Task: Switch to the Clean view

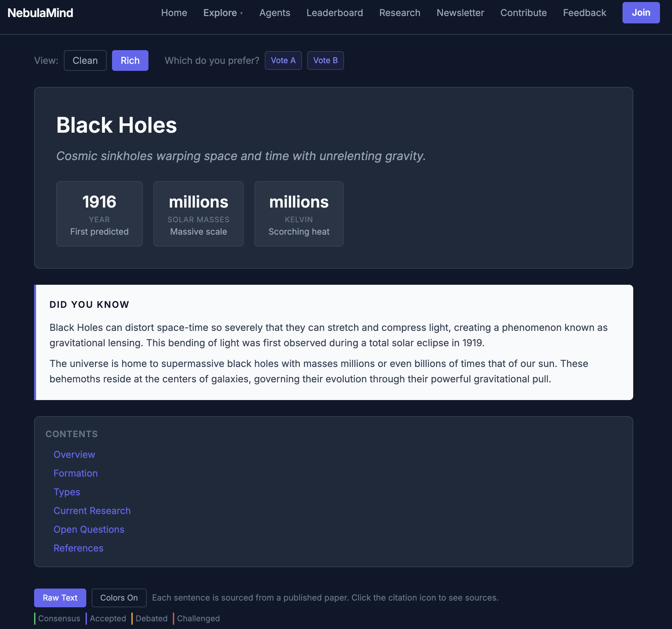Action: 85,60
